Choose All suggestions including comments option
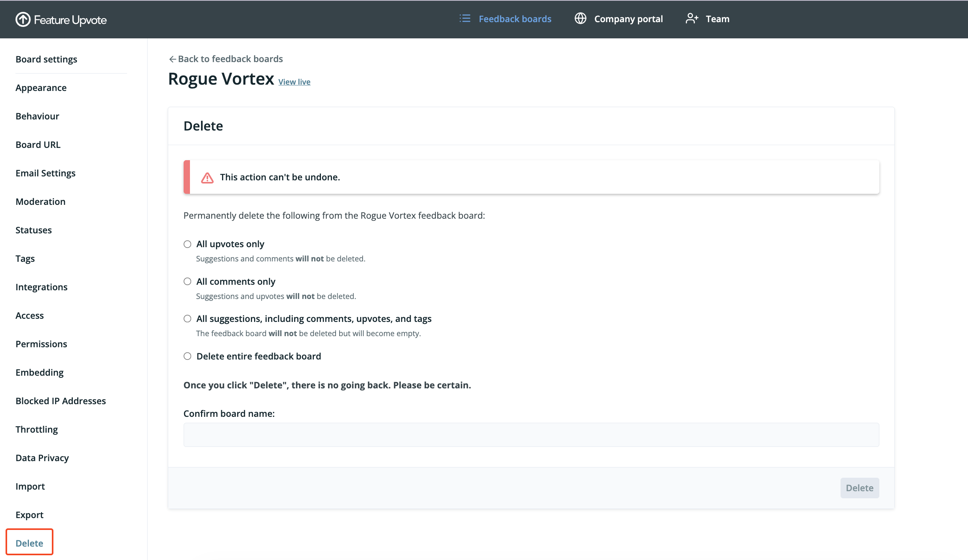The width and height of the screenshot is (968, 560). (187, 319)
